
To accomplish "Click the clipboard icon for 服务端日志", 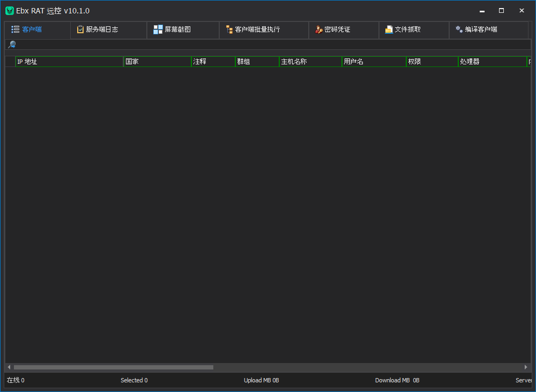I will coord(80,29).
